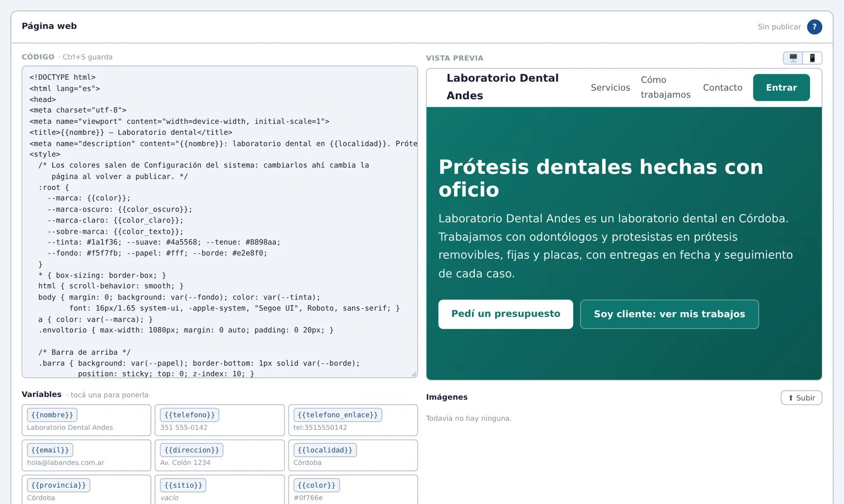Screen dimensions: 844x504
Task: Insert the {{color}} variable chip
Action: coord(316,485)
